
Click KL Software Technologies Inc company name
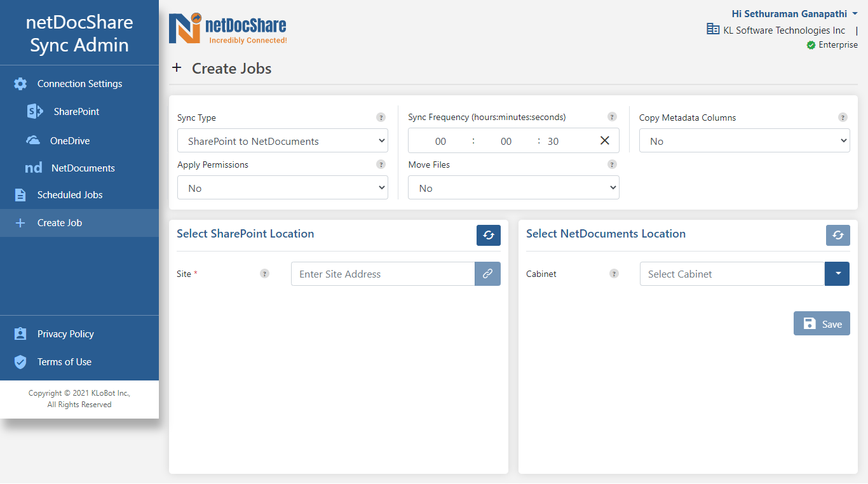pyautogui.click(x=784, y=30)
